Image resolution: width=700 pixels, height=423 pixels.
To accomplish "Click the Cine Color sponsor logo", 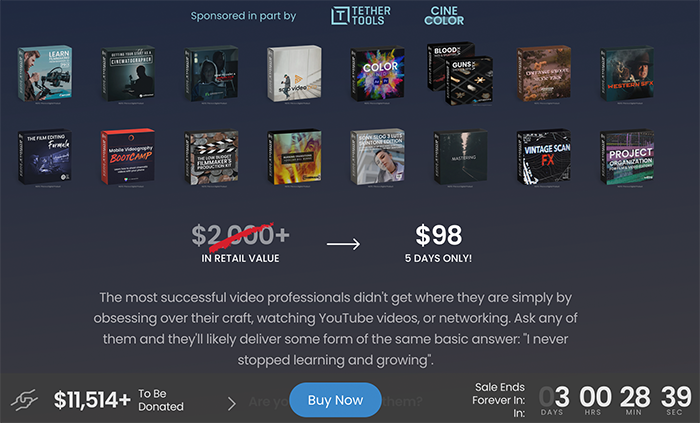I will tap(444, 16).
